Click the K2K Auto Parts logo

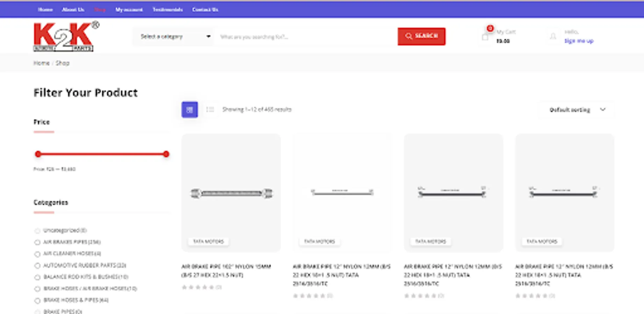click(x=66, y=36)
